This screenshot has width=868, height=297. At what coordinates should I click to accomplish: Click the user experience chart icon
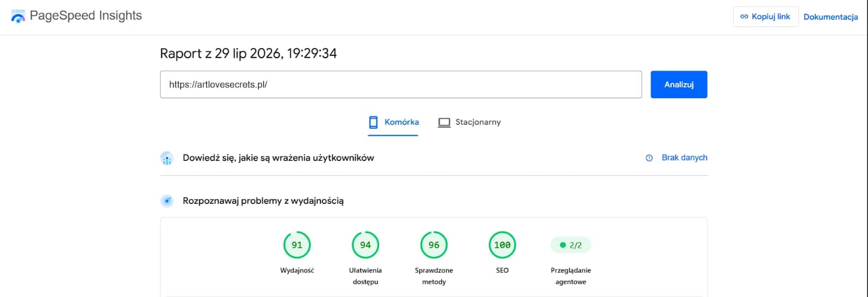point(167,158)
